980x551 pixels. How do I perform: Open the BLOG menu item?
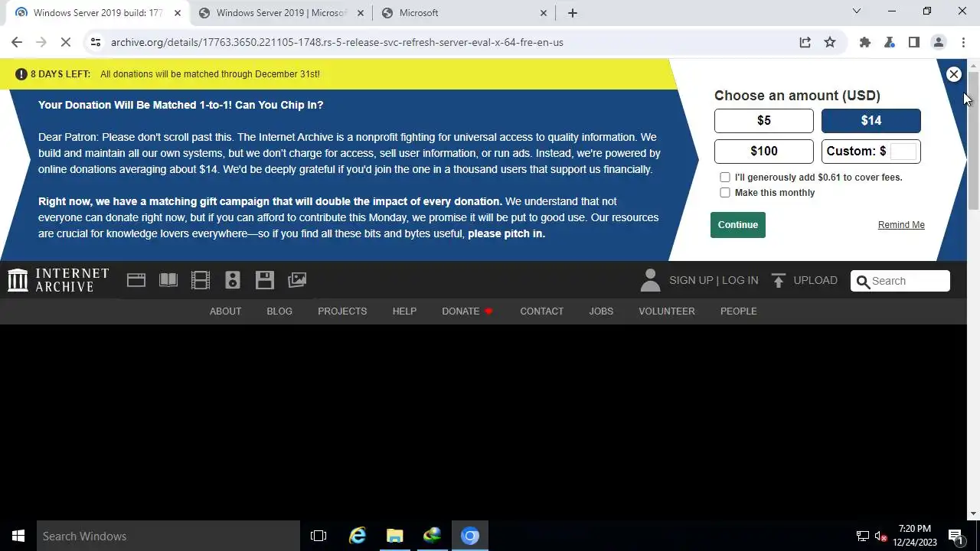click(x=279, y=311)
